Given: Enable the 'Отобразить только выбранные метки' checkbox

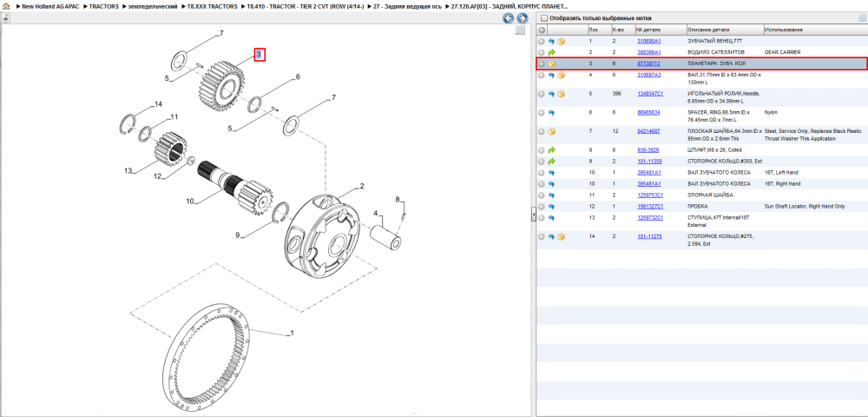Looking at the screenshot, I should click(x=543, y=18).
